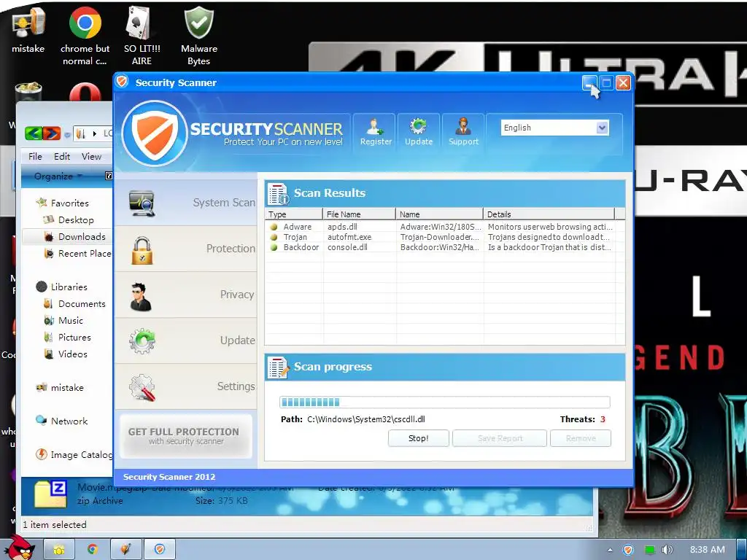Select the System Scan monitor icon
747x560 pixels.
[142, 203]
